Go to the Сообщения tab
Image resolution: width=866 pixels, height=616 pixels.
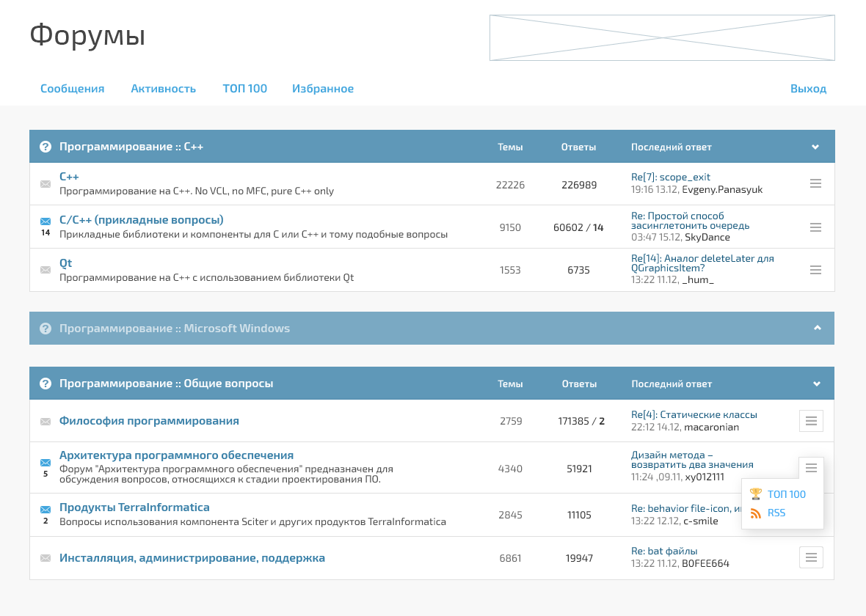coord(72,89)
